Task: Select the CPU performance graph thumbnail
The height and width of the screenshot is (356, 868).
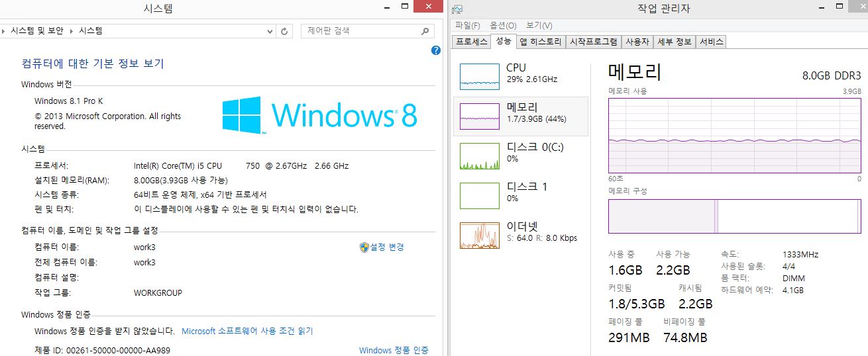Action: click(479, 77)
